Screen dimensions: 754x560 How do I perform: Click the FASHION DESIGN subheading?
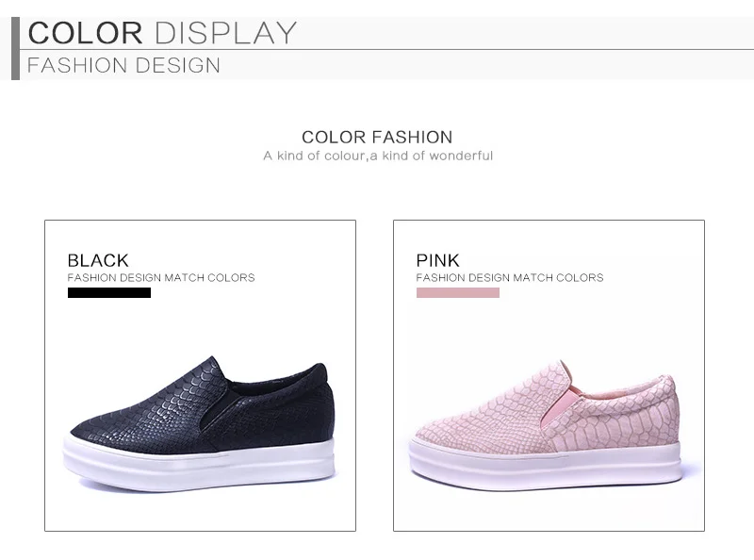[123, 65]
